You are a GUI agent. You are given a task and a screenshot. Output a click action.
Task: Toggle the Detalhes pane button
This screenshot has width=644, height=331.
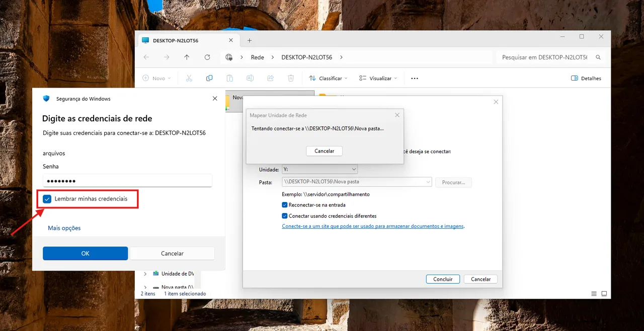click(586, 78)
